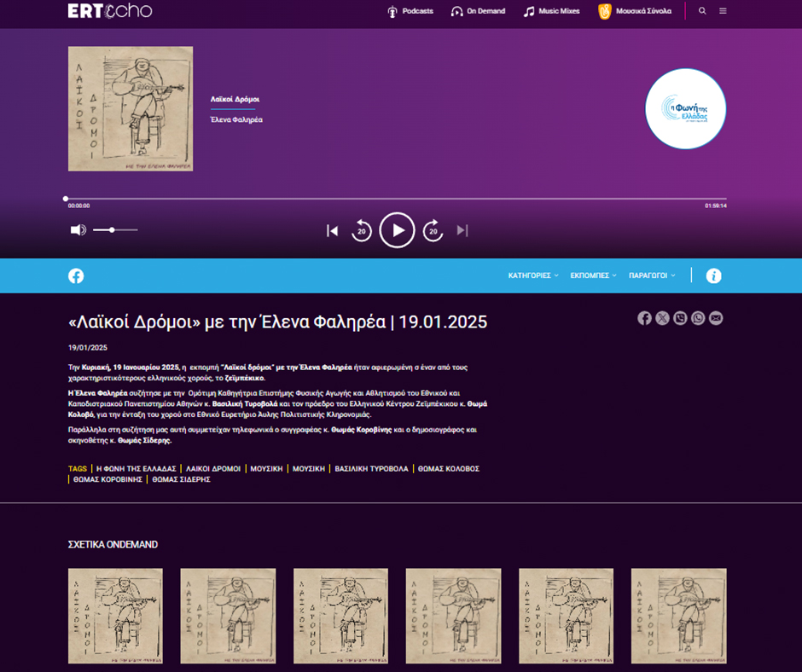This screenshot has height=672, width=802.
Task: Skip forward 20 seconds
Action: pyautogui.click(x=433, y=230)
